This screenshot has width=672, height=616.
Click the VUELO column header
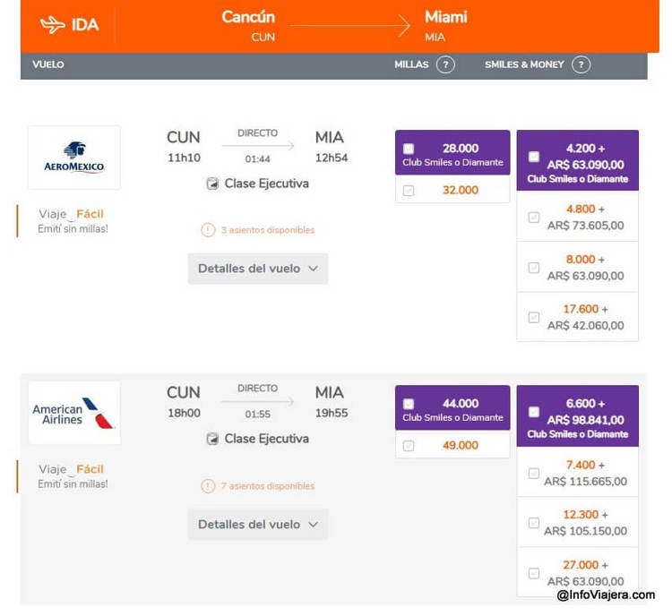(48, 64)
